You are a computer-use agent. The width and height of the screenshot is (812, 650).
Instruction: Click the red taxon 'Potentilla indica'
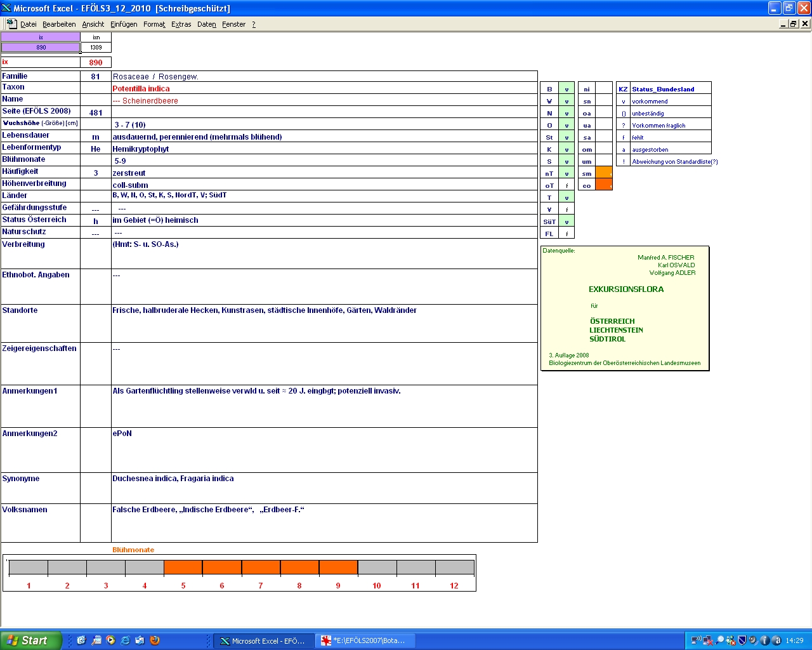pyautogui.click(x=141, y=89)
